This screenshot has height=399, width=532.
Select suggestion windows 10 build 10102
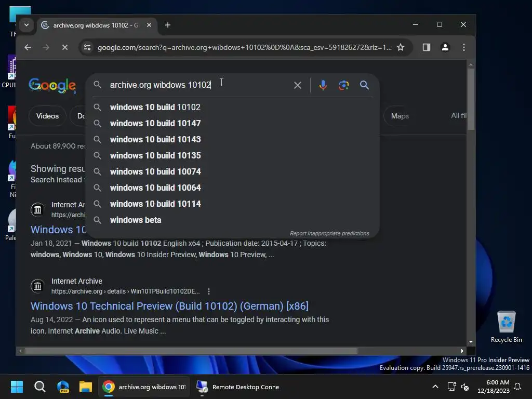[232, 107]
